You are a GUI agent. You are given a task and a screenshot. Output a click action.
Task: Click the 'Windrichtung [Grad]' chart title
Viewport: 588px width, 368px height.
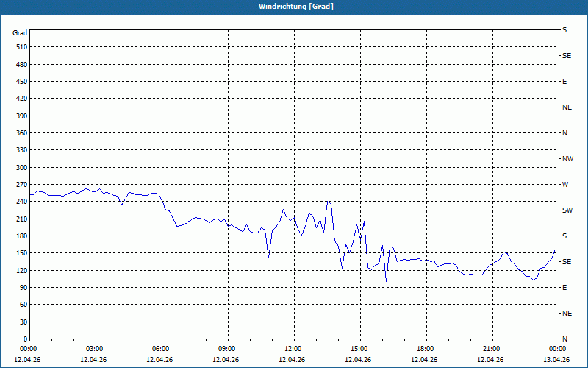tap(296, 7)
